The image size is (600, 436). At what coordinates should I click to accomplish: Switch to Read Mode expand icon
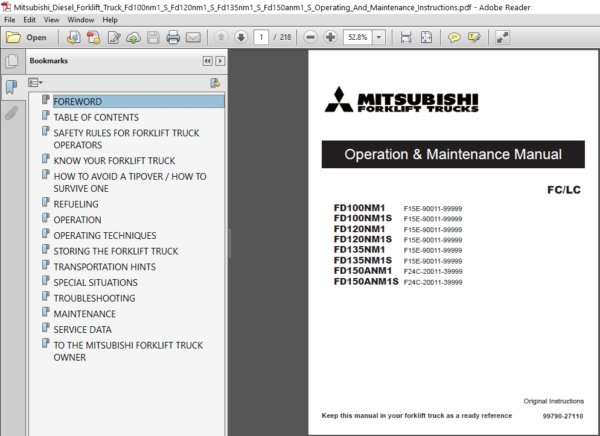coord(502,38)
